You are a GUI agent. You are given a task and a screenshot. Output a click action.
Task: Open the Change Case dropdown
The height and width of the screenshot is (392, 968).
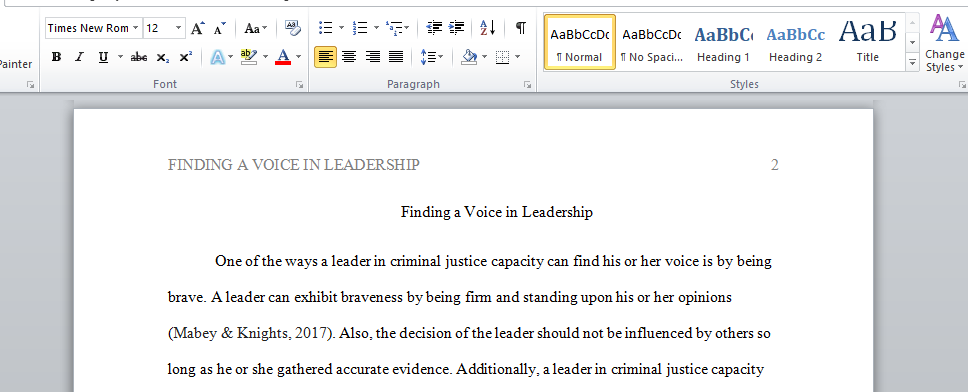[256, 28]
